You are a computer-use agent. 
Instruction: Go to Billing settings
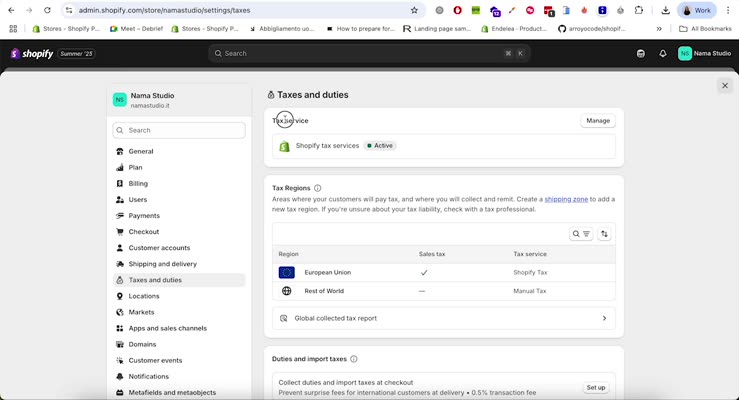click(179, 183)
